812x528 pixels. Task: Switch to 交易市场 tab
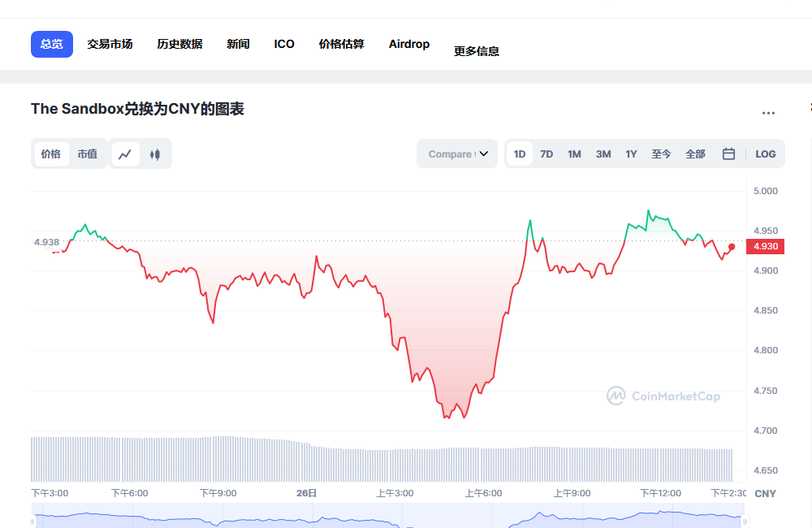(110, 44)
